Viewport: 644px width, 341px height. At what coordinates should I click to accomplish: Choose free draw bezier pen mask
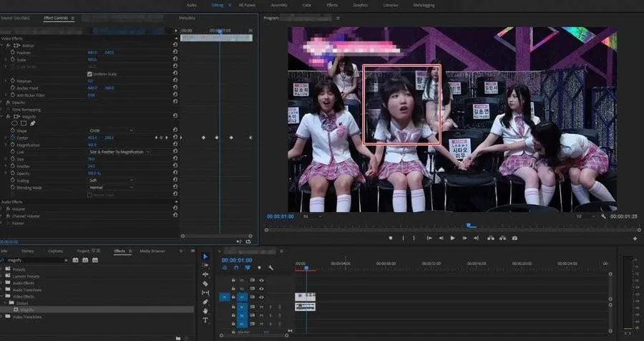click(x=32, y=123)
